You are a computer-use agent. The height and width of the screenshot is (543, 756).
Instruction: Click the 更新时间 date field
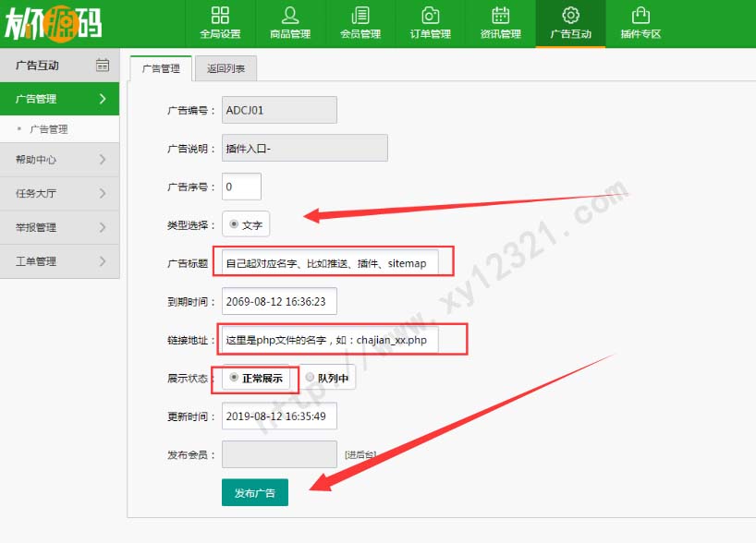[279, 416]
